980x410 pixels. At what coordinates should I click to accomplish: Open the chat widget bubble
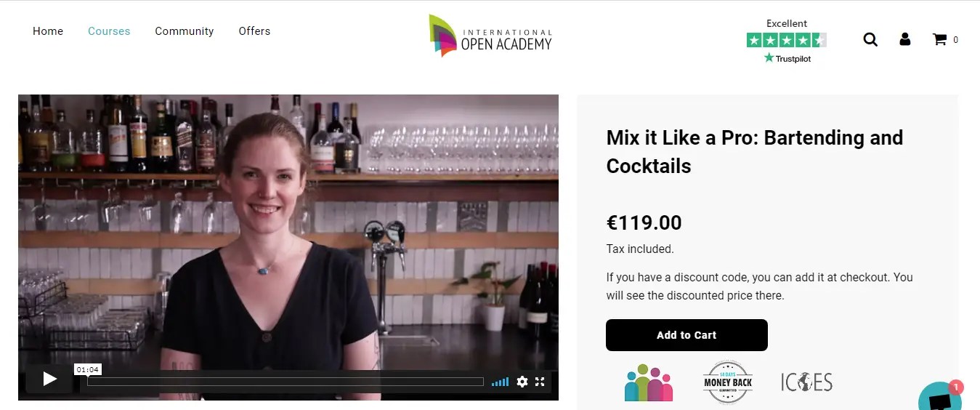[941, 397]
